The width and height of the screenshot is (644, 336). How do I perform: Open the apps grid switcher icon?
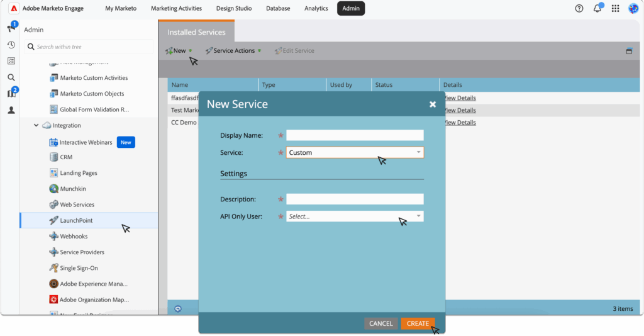click(x=615, y=8)
